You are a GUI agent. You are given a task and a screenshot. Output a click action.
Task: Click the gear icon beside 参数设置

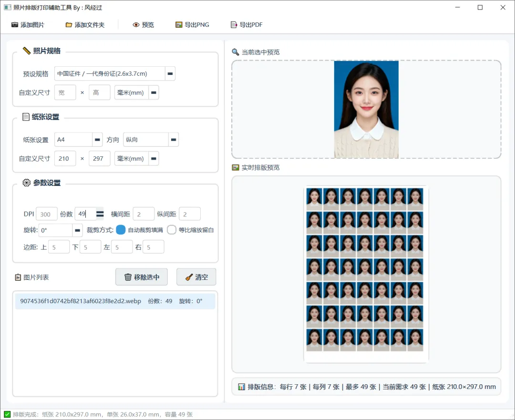pos(27,183)
